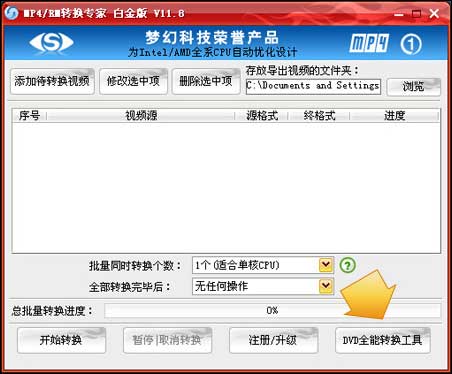This screenshot has width=452, height=374.
Task: Click 删除选中项 button
Action: 206,81
